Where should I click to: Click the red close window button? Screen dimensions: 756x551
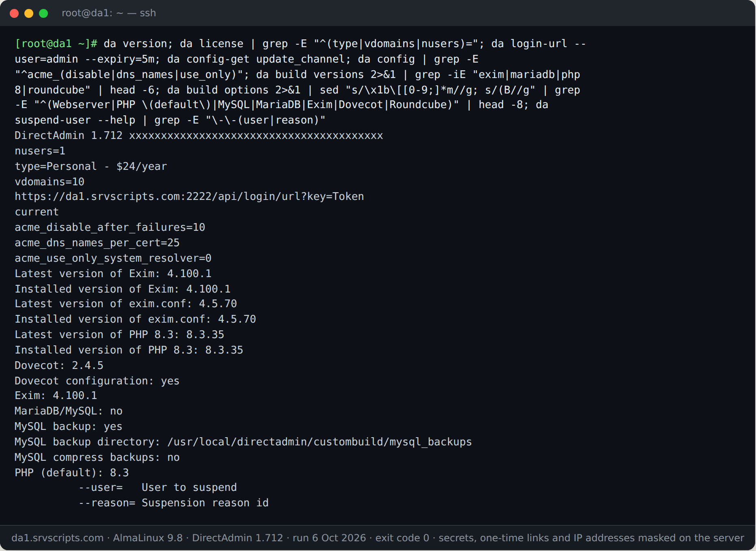pyautogui.click(x=14, y=13)
